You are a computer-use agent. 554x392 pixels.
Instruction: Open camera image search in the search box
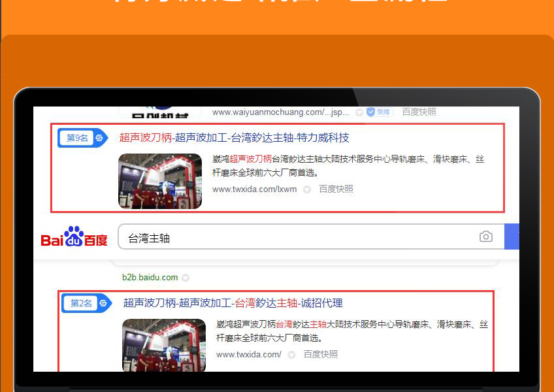coord(486,237)
